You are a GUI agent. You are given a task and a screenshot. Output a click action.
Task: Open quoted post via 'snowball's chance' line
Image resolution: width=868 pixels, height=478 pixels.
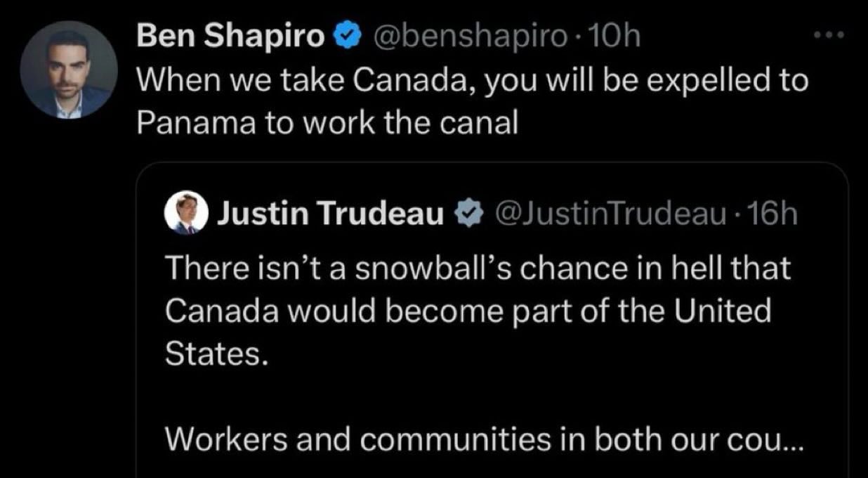(478, 268)
